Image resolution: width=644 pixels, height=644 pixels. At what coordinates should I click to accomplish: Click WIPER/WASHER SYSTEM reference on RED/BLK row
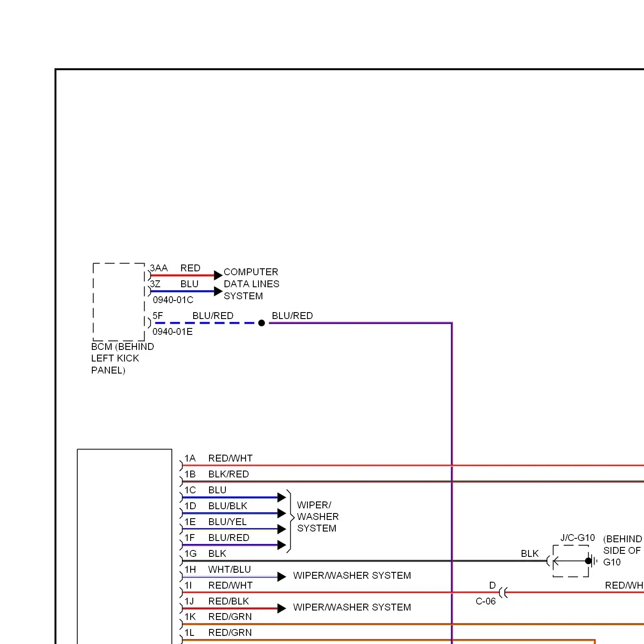pos(352,607)
